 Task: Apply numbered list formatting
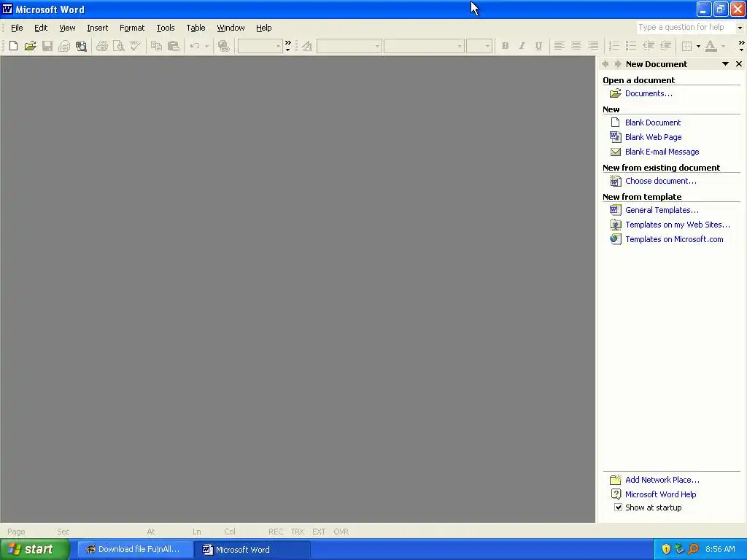(614, 46)
